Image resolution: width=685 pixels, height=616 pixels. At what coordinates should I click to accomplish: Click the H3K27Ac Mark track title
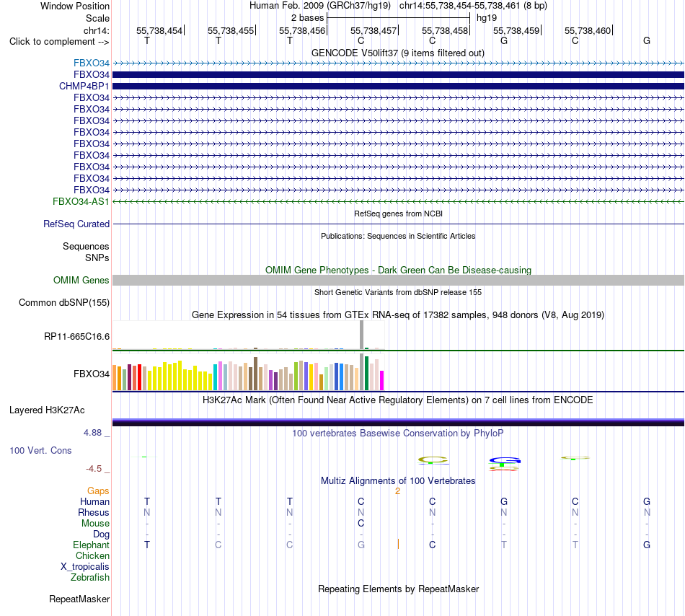tap(398, 400)
